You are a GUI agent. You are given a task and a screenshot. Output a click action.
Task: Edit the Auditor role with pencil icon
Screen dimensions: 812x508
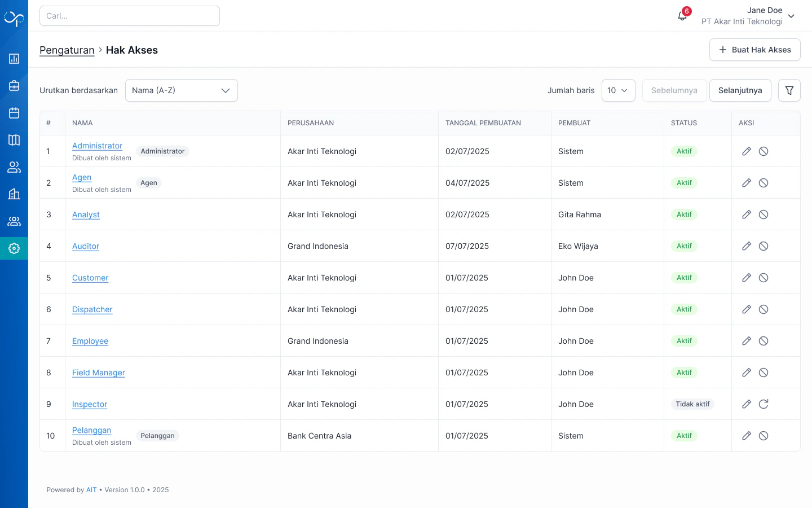point(747,246)
